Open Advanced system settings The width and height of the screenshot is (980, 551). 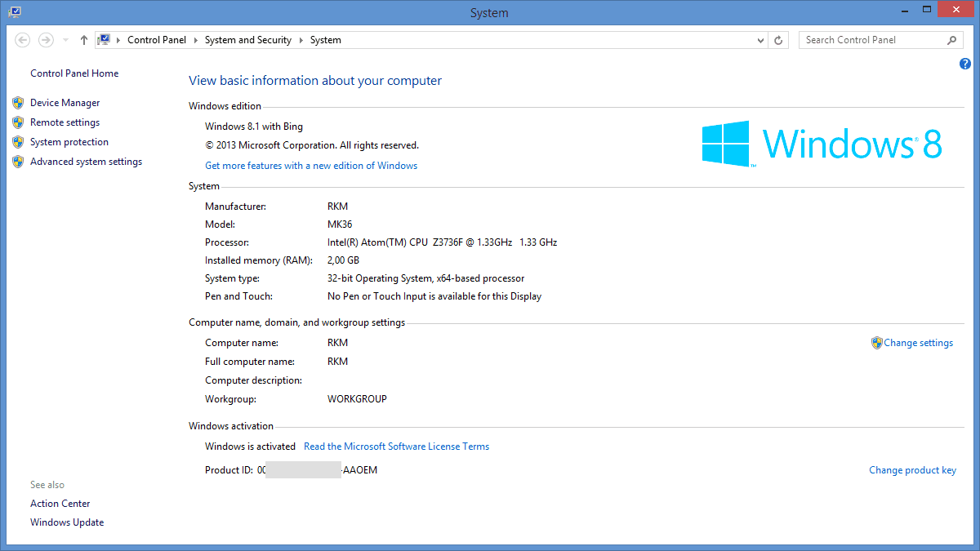click(x=86, y=162)
